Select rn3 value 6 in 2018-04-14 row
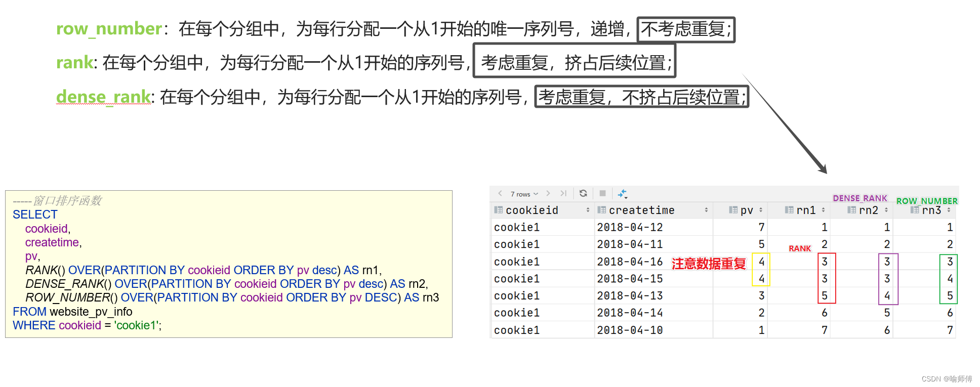This screenshot has height=387, width=980. pyautogui.click(x=950, y=313)
